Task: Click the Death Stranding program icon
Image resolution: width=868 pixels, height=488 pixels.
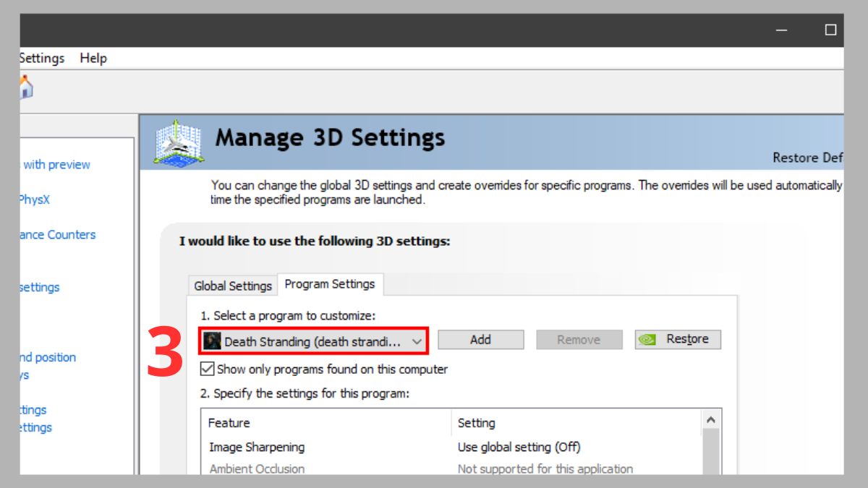Action: pos(212,341)
